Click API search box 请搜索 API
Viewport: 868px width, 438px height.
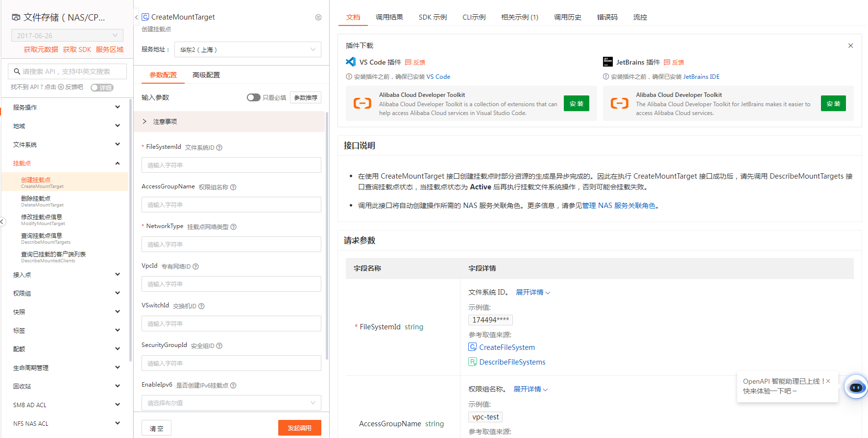(x=67, y=71)
